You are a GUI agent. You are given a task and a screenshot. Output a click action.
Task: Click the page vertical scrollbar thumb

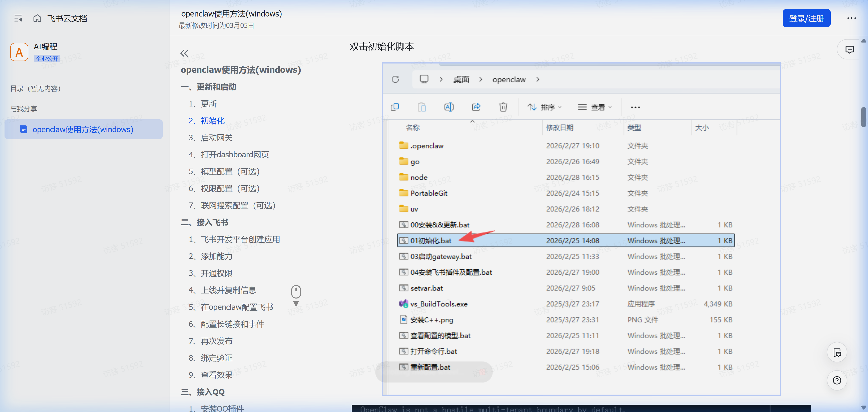pyautogui.click(x=864, y=117)
